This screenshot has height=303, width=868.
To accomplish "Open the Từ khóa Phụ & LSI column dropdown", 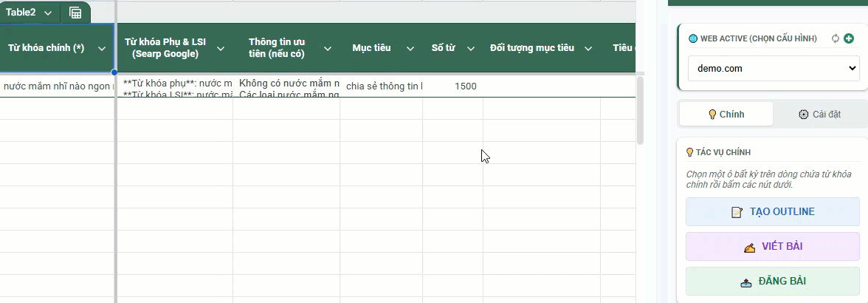I will [220, 48].
